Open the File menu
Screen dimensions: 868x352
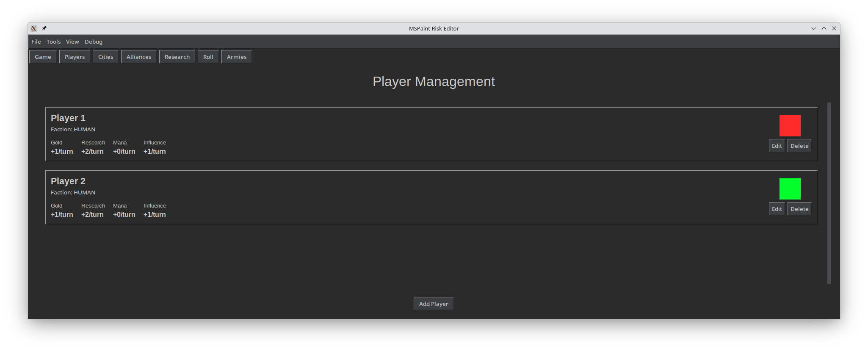click(x=36, y=42)
